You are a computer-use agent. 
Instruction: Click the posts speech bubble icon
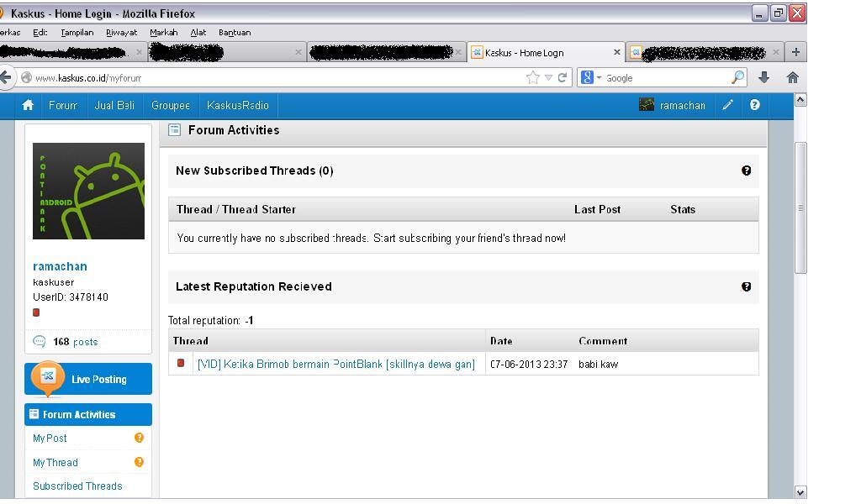pyautogui.click(x=40, y=342)
